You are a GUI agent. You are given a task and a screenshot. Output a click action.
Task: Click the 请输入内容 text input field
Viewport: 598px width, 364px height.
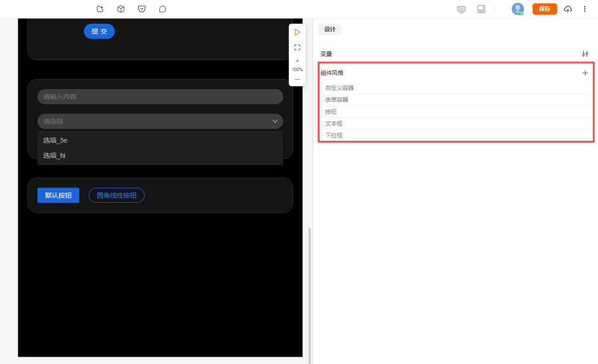160,97
